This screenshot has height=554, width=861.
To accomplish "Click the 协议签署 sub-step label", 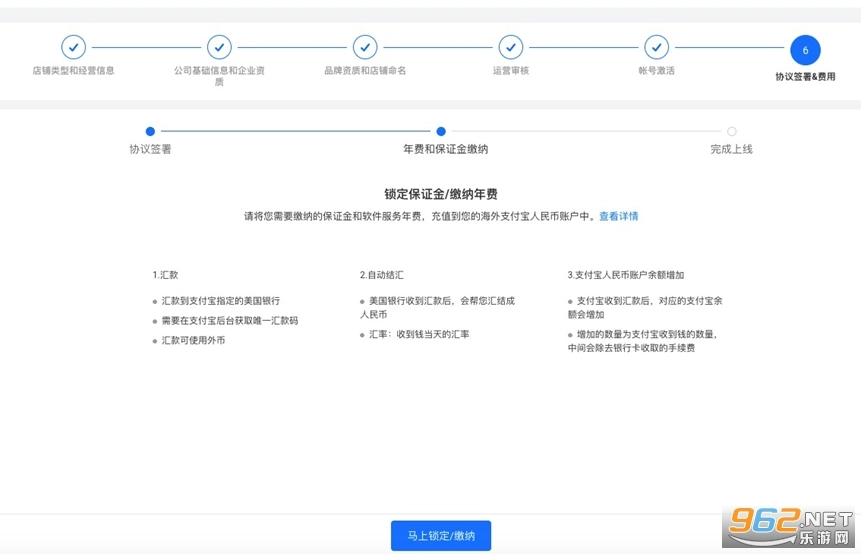I will click(150, 149).
